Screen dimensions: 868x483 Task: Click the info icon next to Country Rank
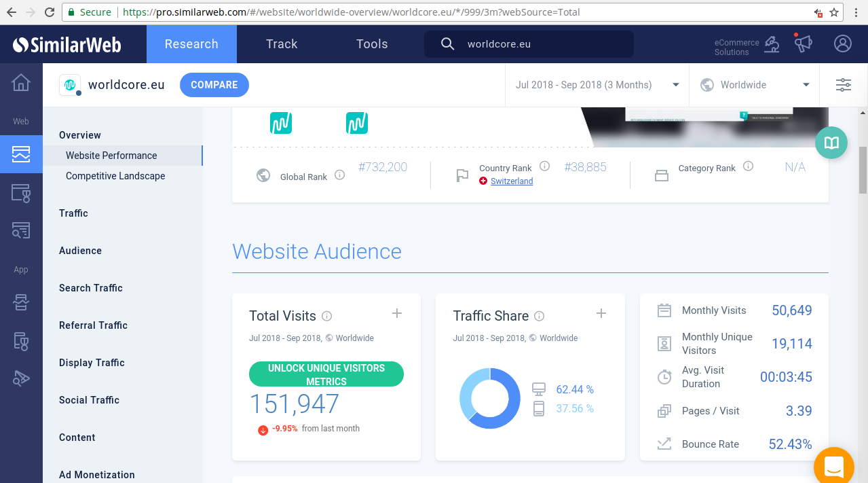[x=544, y=166]
